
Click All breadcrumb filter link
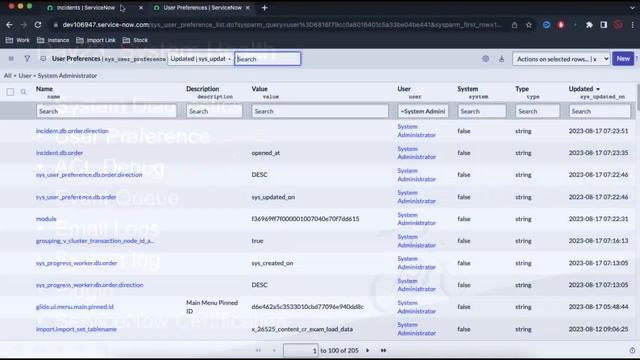click(7, 76)
